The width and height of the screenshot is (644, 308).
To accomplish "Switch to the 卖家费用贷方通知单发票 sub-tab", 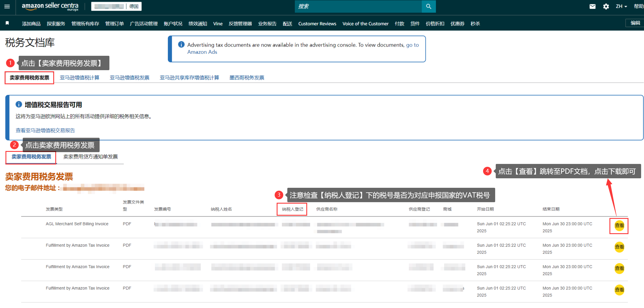I will click(90, 157).
